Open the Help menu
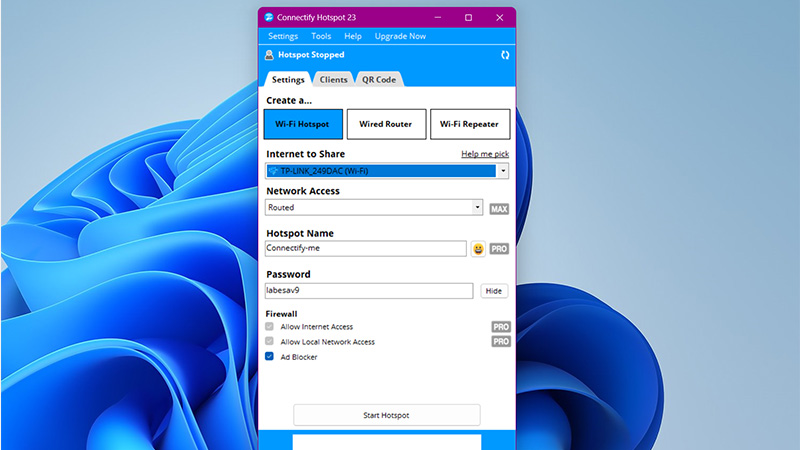The height and width of the screenshot is (450, 800). click(x=353, y=36)
